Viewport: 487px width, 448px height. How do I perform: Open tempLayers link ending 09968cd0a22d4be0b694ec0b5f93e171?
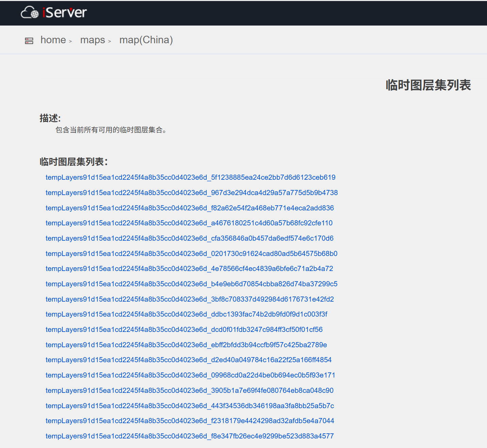pos(190,375)
